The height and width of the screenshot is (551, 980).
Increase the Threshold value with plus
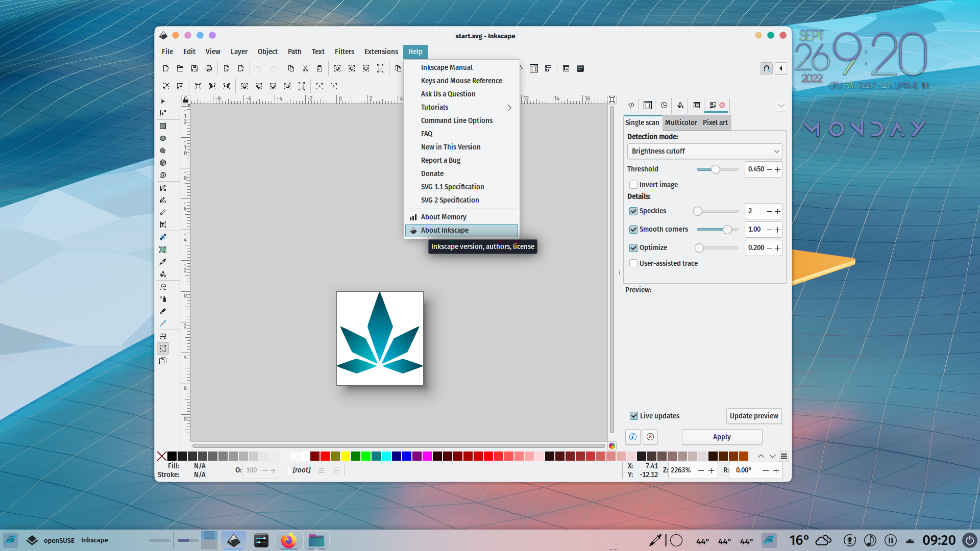(777, 169)
